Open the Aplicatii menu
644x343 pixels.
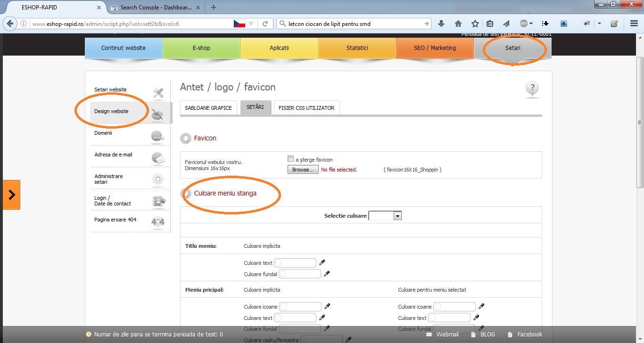point(279,48)
